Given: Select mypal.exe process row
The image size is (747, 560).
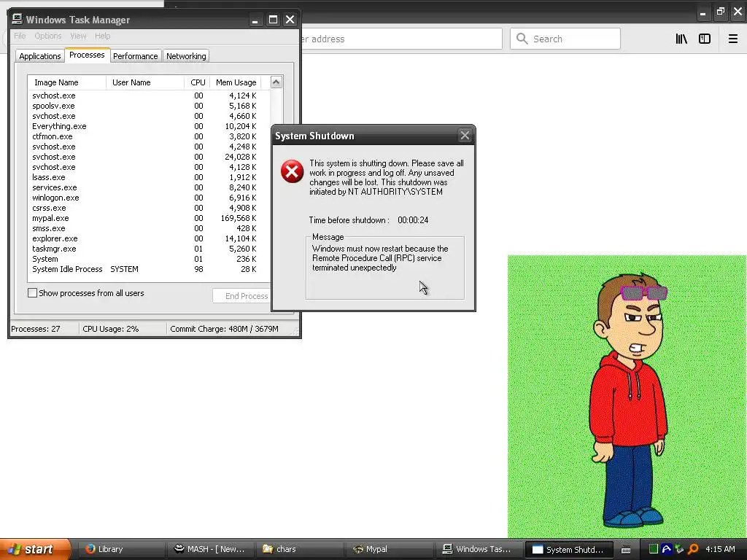Looking at the screenshot, I should click(x=149, y=218).
